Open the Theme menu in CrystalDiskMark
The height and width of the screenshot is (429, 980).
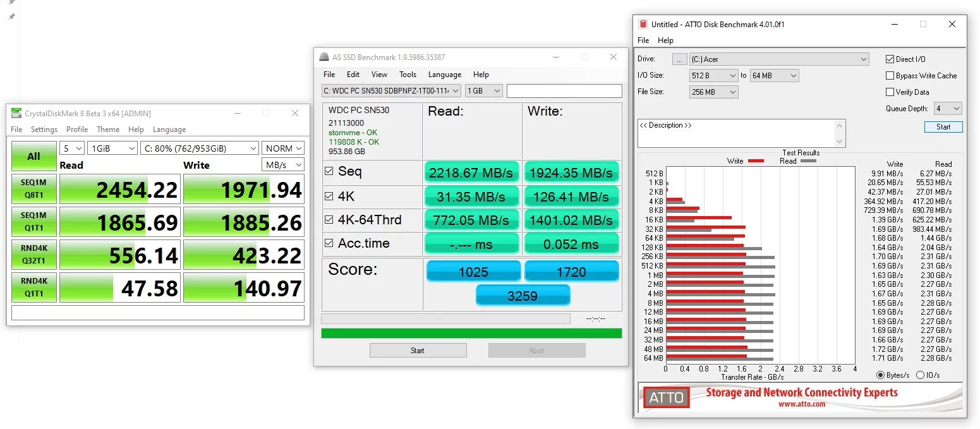click(x=108, y=130)
